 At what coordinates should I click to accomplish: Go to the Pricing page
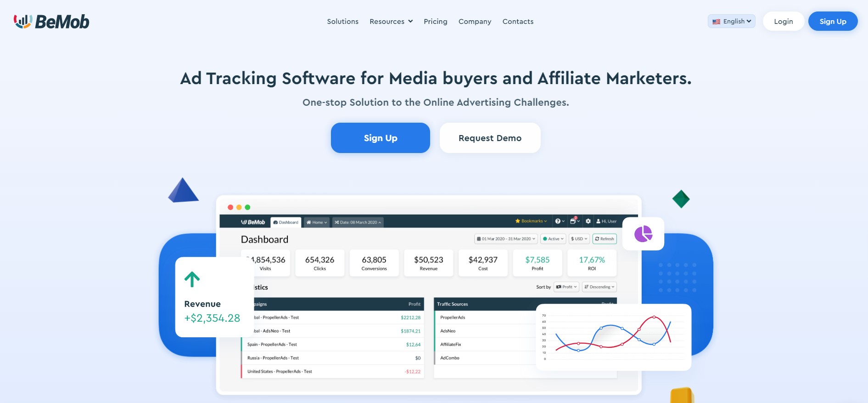coord(435,22)
